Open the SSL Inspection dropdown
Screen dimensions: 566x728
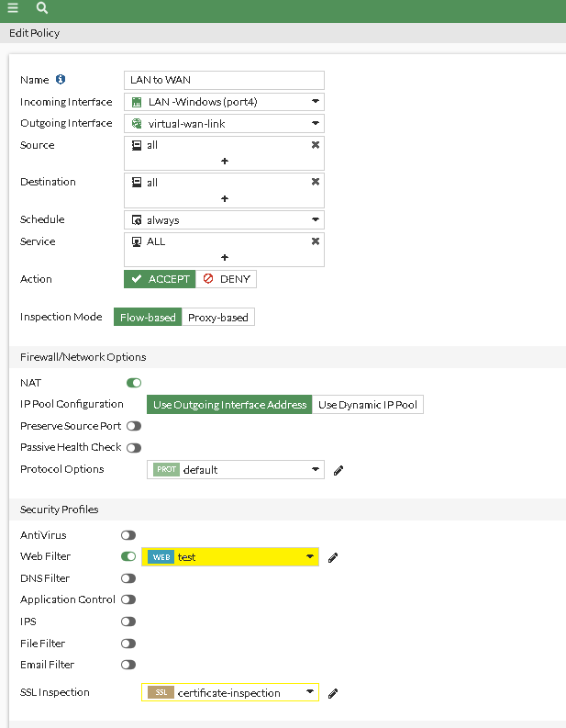click(x=230, y=693)
